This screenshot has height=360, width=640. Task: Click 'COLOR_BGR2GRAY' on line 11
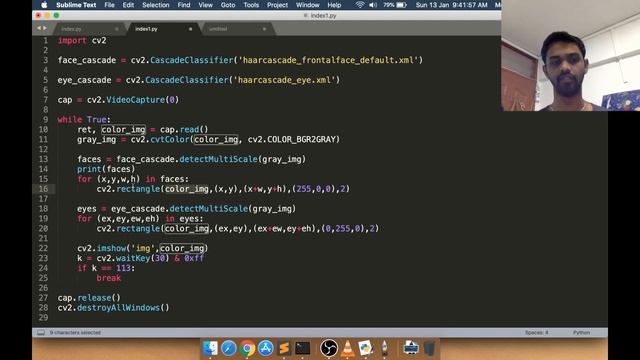(301, 139)
